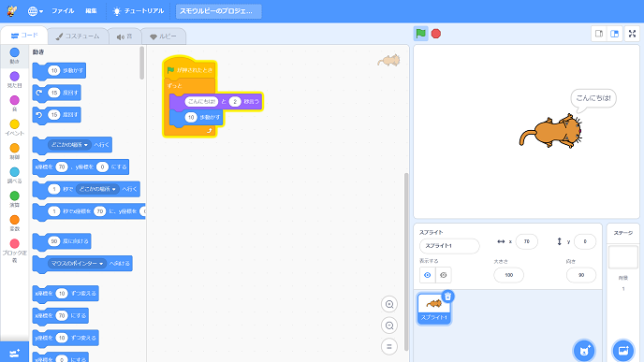The width and height of the screenshot is (644, 362).
Task: Select the 見た目 purple block category
Action: coord(14,80)
